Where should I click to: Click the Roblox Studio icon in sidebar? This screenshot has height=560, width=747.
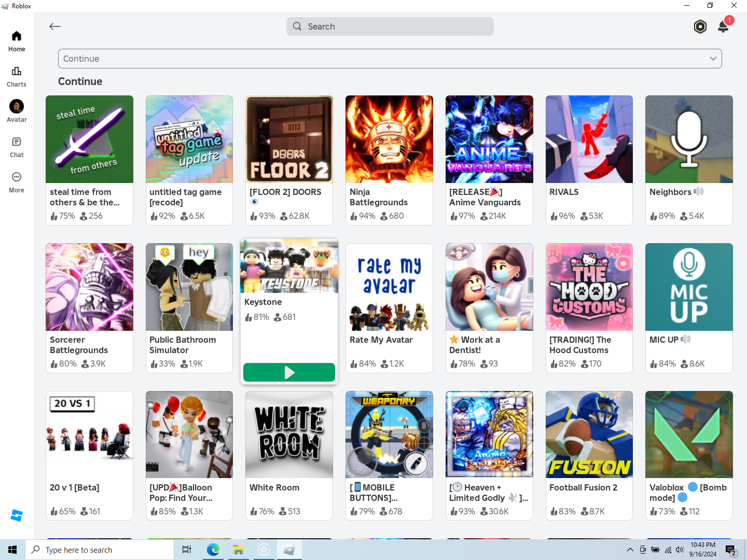coord(17,515)
